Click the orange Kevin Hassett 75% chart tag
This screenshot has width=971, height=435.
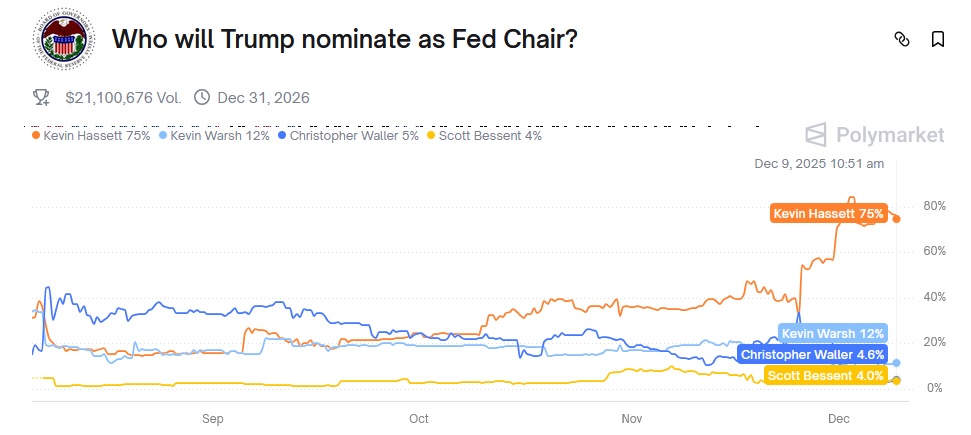tap(828, 213)
